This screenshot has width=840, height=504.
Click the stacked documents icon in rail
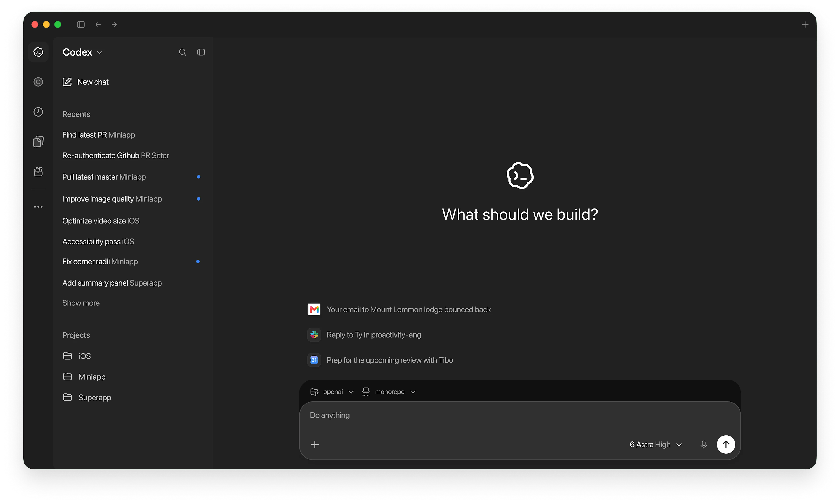tap(38, 142)
